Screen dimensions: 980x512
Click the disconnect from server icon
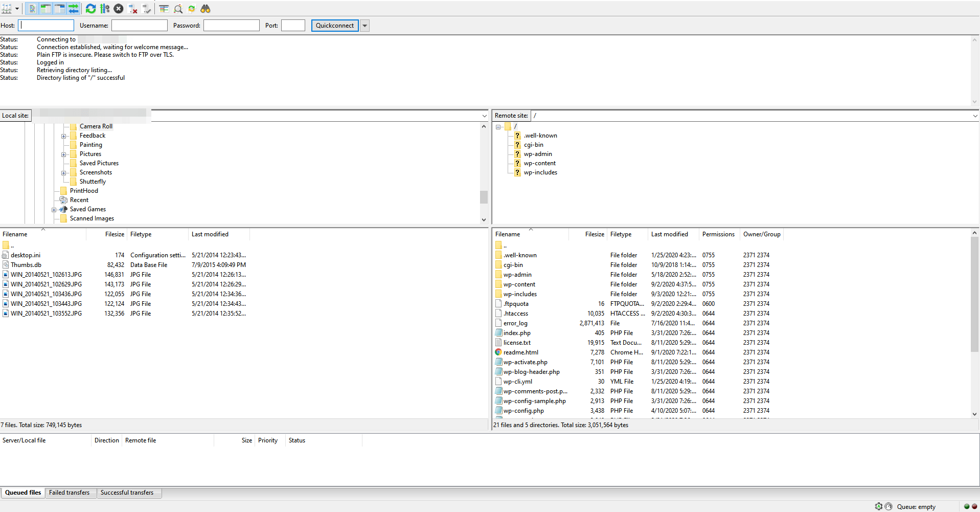133,9
